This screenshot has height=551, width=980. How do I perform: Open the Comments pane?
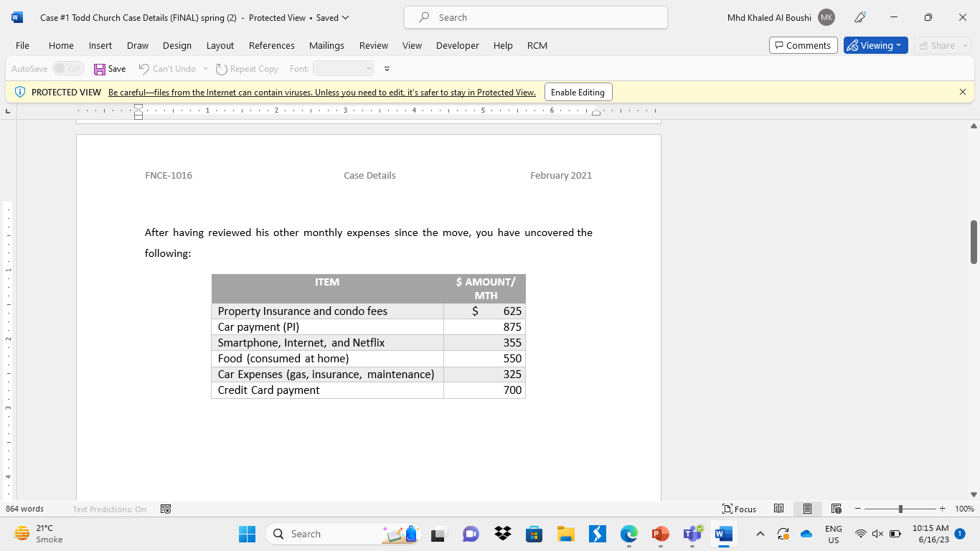pos(803,44)
